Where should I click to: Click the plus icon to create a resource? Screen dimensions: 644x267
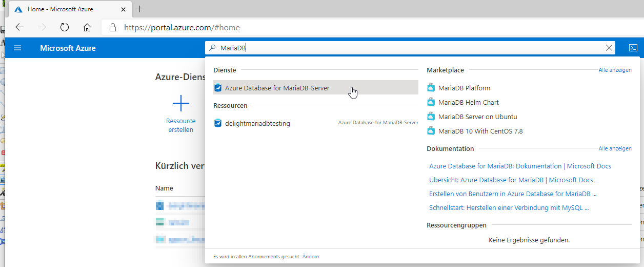tap(180, 103)
